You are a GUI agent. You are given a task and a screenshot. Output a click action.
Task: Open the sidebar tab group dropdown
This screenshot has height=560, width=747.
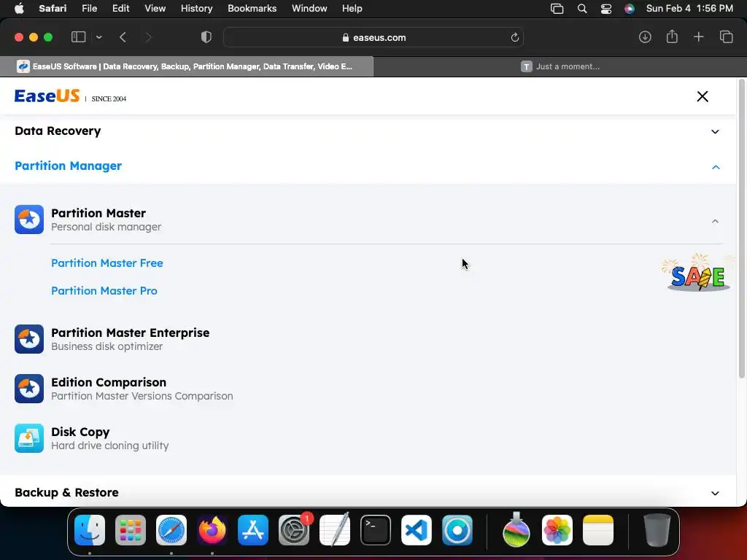tap(98, 37)
